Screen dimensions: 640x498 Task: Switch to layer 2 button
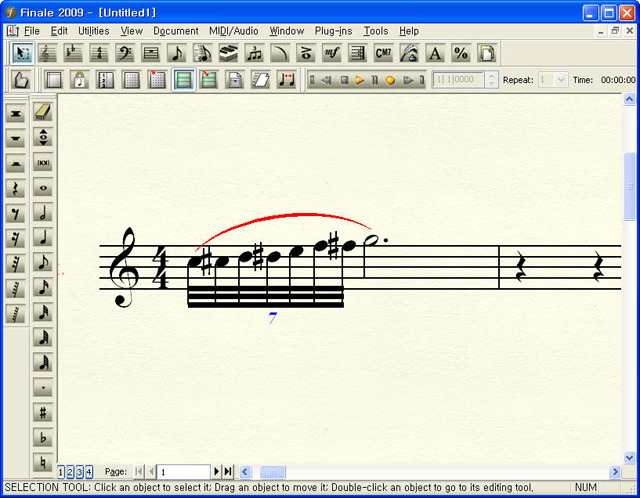[71, 471]
